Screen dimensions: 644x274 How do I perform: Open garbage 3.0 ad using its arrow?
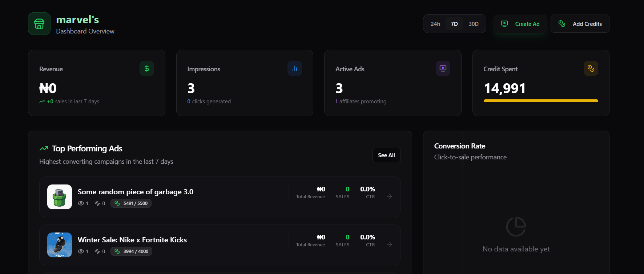pos(390,196)
